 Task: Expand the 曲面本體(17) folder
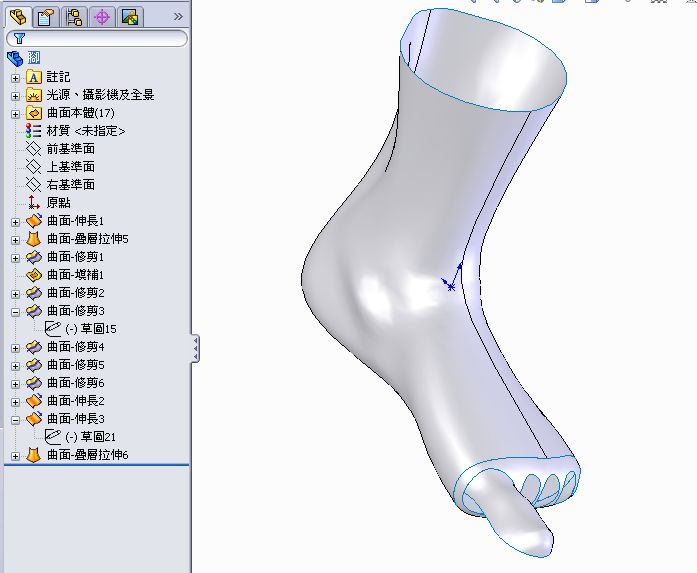coord(16,114)
